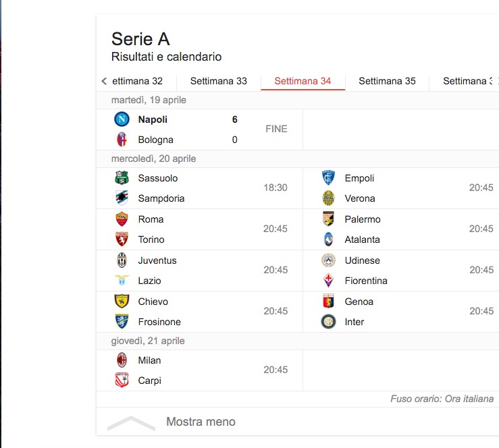Select the Settimana 34 tab
This screenshot has width=499, height=448.
(x=303, y=81)
